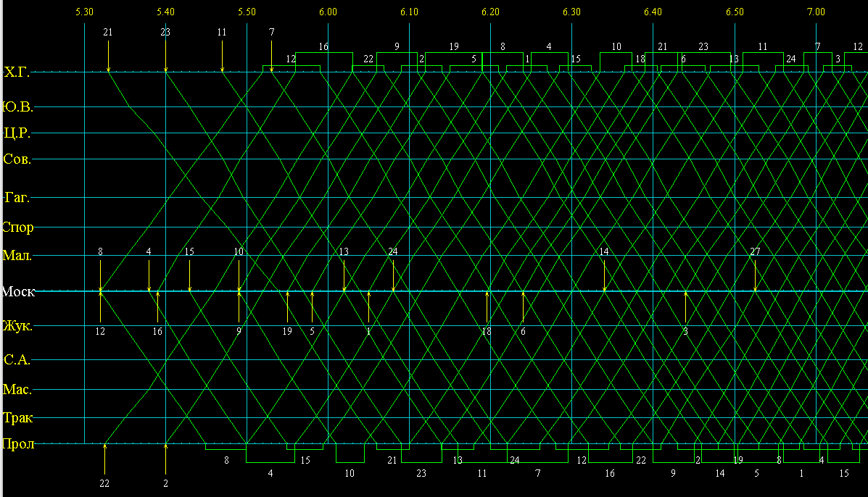This screenshot has width=868, height=497.
Task: Click the Х.Г. station label
Action: [17, 72]
